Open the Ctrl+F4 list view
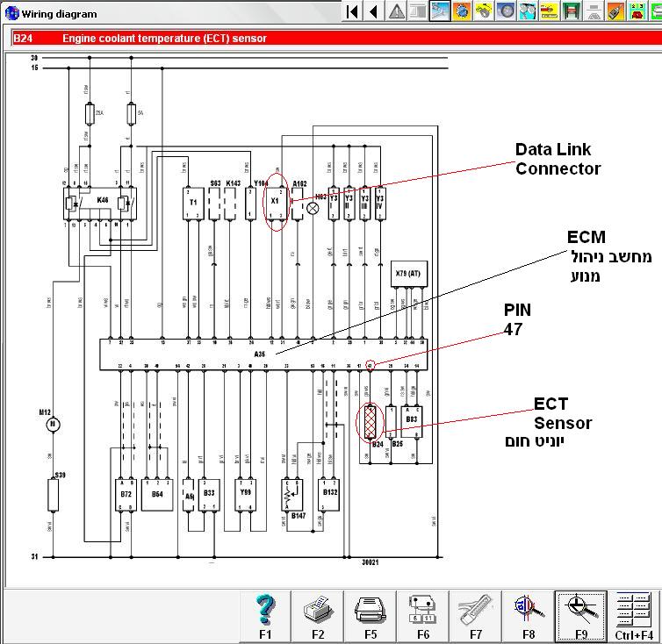The width and height of the screenshot is (662, 644). pos(634,615)
